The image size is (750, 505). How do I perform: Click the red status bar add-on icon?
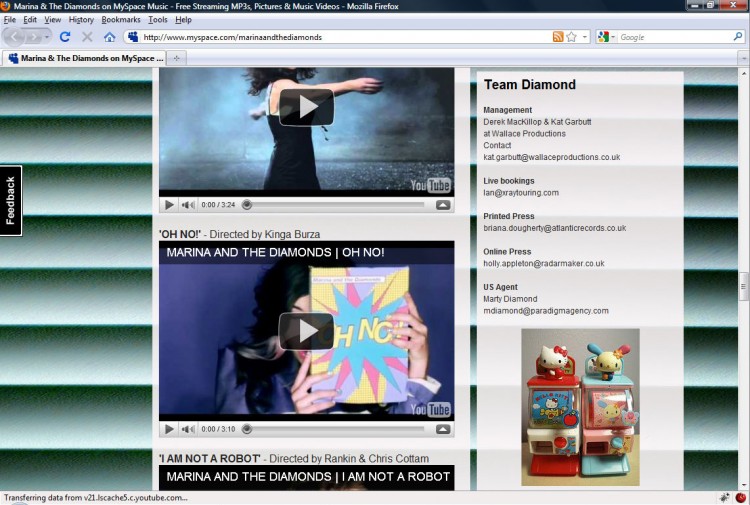pyautogui.click(x=740, y=498)
